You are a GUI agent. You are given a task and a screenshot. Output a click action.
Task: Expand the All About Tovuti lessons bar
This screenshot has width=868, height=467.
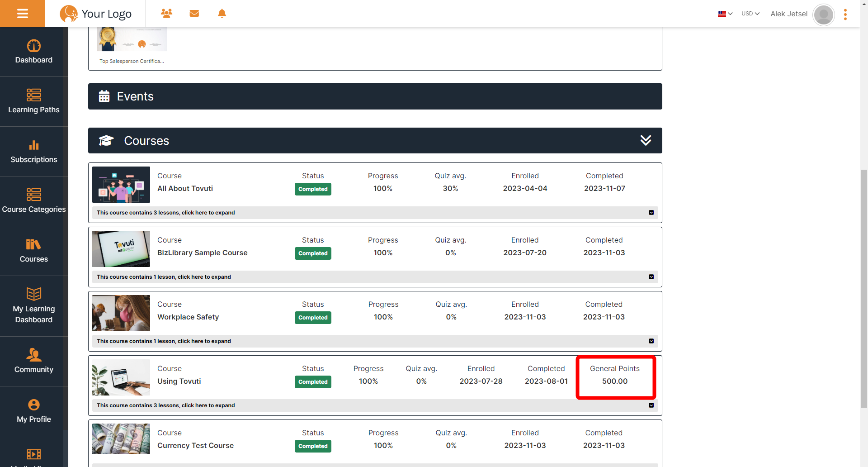pos(375,213)
